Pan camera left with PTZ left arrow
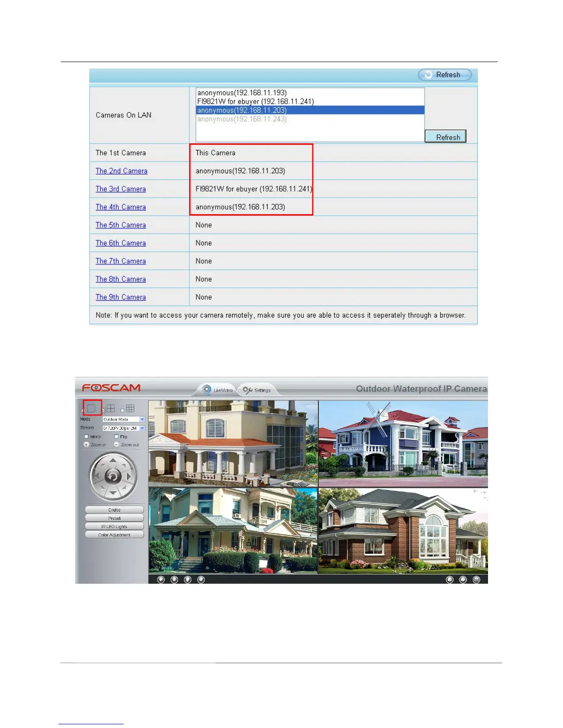Viewport: 563px width, 728px height. [96, 477]
